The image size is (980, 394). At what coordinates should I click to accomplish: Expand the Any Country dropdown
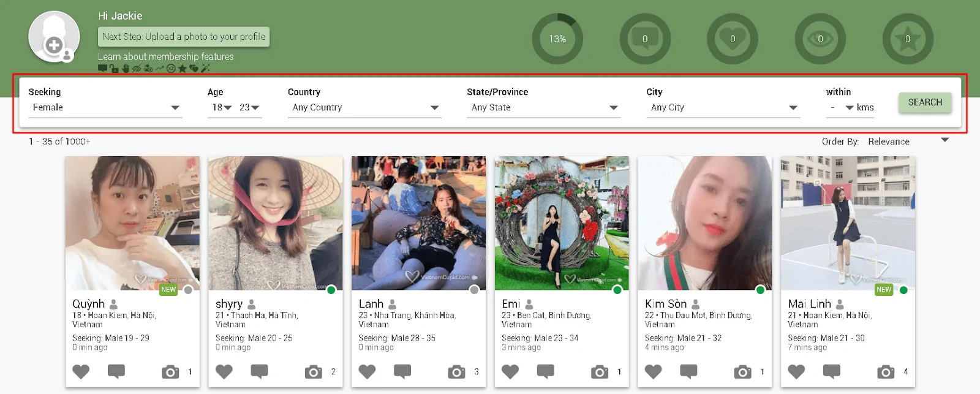coord(364,108)
